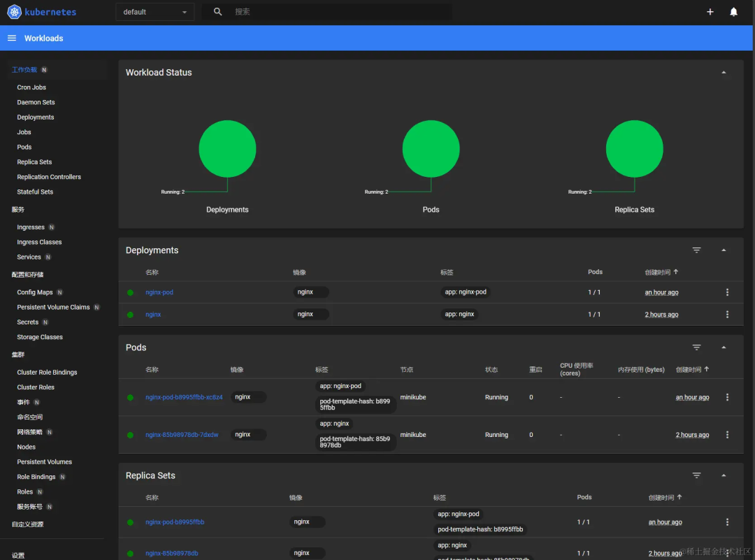
Task: Open pod nginx-pod-b8995ffbb-xc8z4 link
Action: (184, 397)
